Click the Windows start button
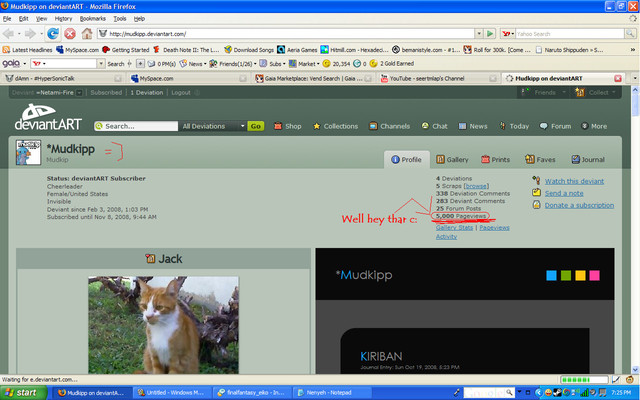 tap(23, 393)
